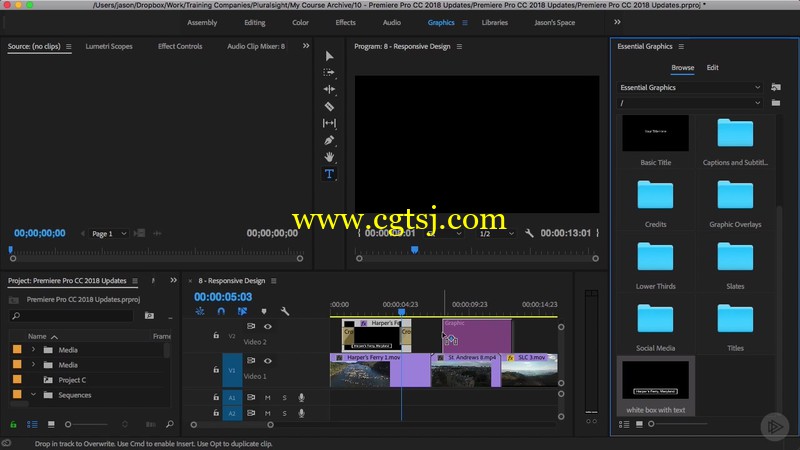Toggle Project panel read-only lock icon
800x450 pixels.
coord(13,424)
